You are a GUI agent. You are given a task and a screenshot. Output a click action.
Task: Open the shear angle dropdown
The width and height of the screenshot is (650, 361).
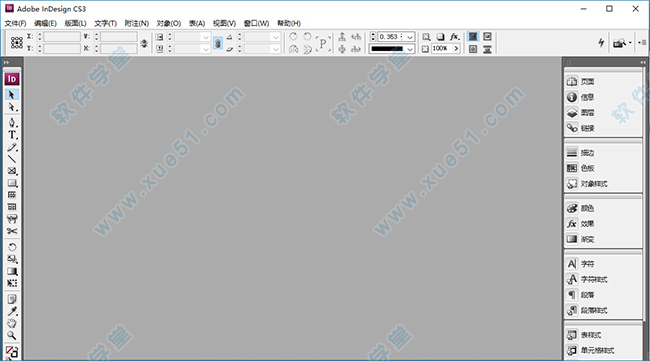[276, 49]
